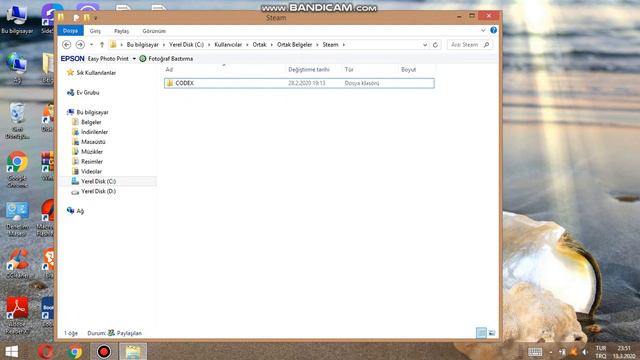640x360 pixels.
Task: Refresh the current folder view
Action: [435, 45]
